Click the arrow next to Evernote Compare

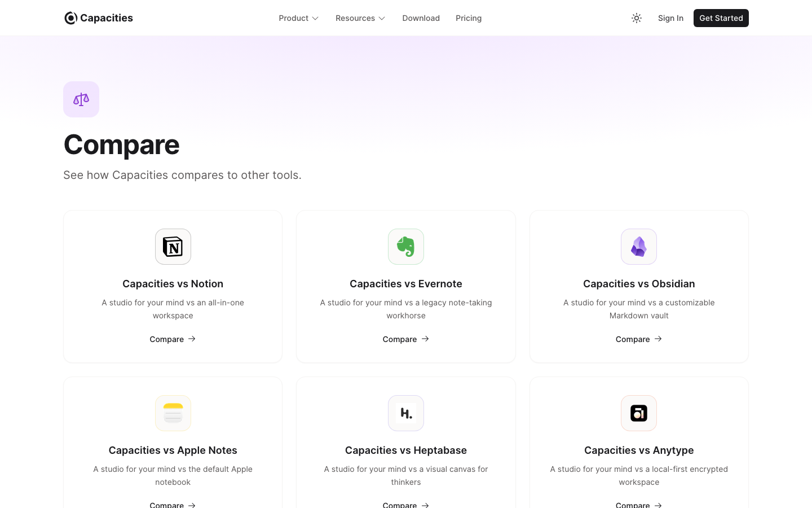click(x=425, y=339)
